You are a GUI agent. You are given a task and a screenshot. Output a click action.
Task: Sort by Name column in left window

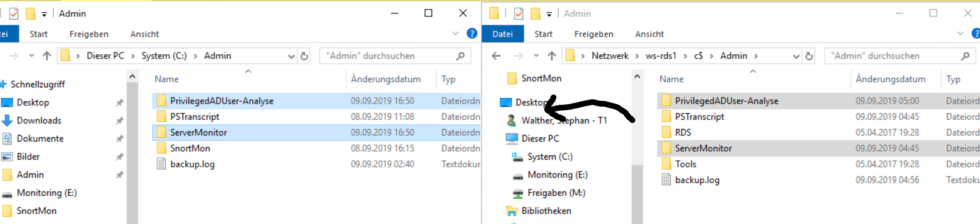pyautogui.click(x=167, y=79)
